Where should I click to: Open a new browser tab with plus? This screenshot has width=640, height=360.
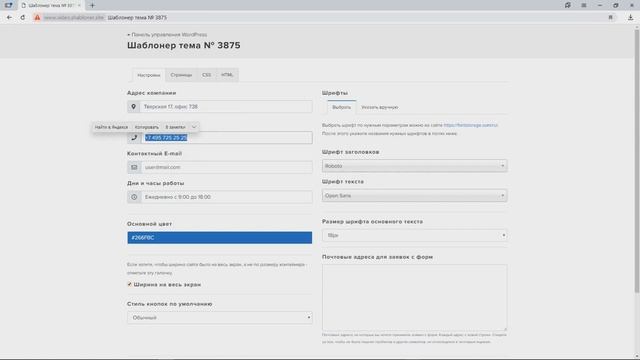point(92,5)
